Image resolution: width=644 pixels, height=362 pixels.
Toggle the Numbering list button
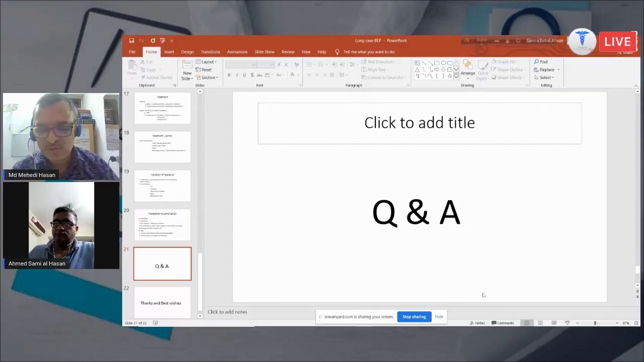click(x=322, y=64)
